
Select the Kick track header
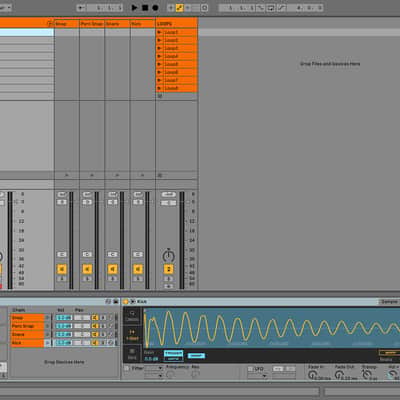143,24
